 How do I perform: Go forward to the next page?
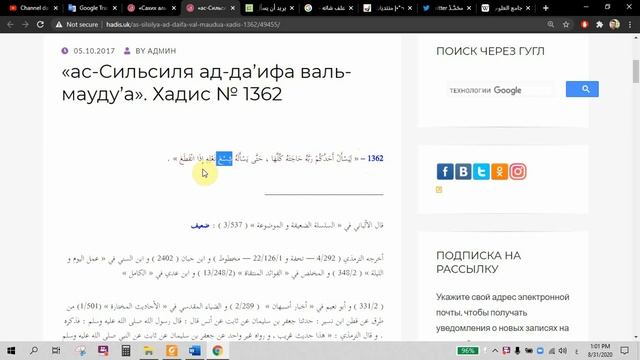point(25,24)
